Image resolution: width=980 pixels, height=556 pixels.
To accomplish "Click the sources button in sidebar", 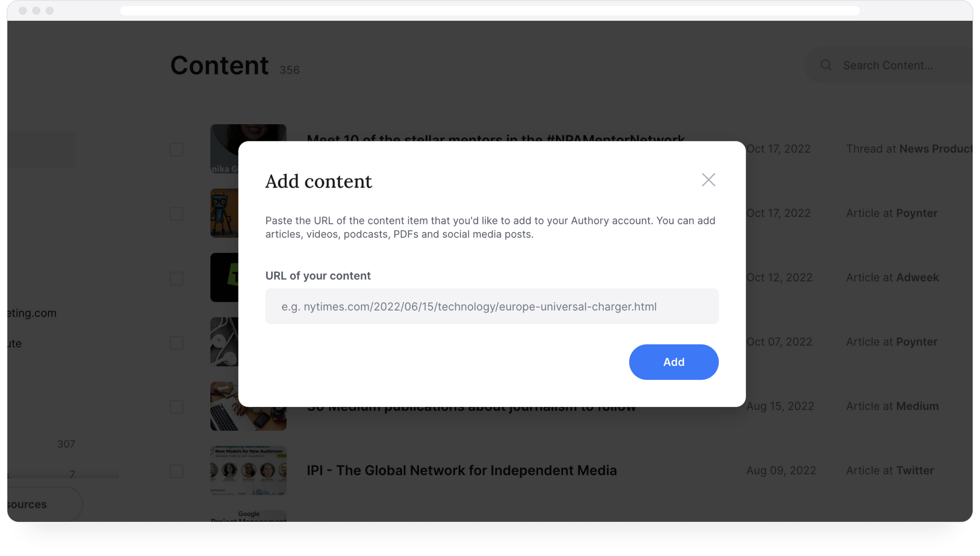I will 45,504.
